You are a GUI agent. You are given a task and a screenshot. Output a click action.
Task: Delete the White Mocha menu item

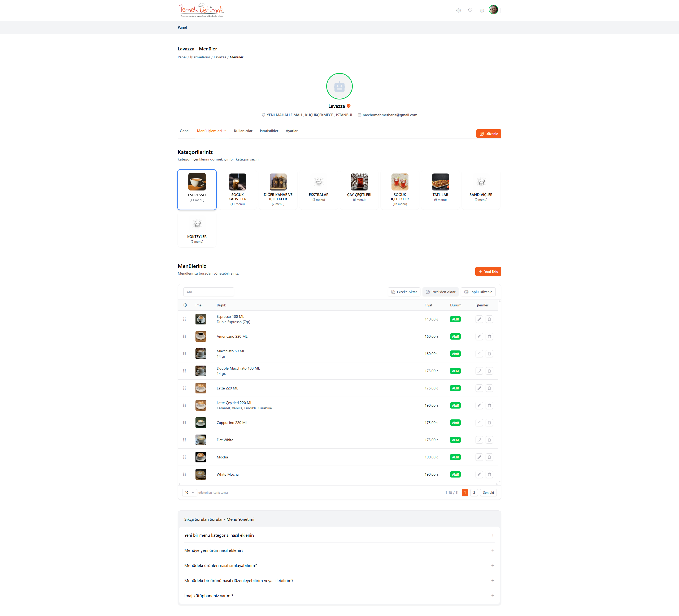click(489, 474)
